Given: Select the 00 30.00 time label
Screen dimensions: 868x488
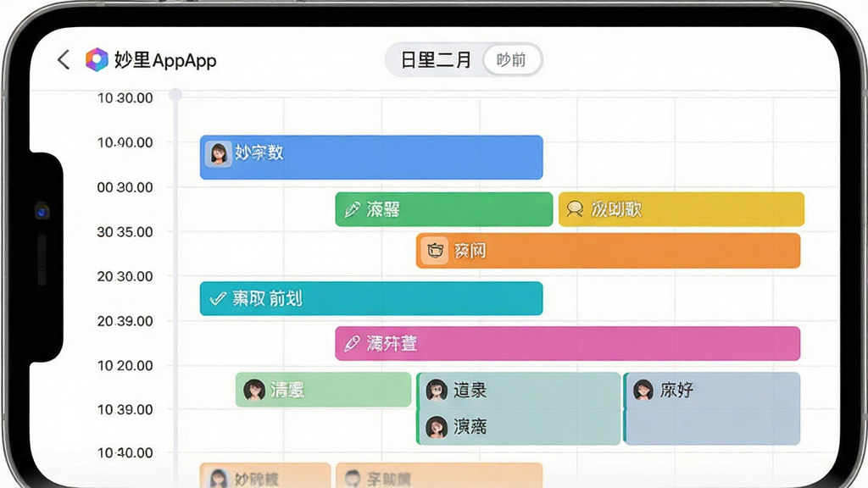Looking at the screenshot, I should [x=125, y=187].
